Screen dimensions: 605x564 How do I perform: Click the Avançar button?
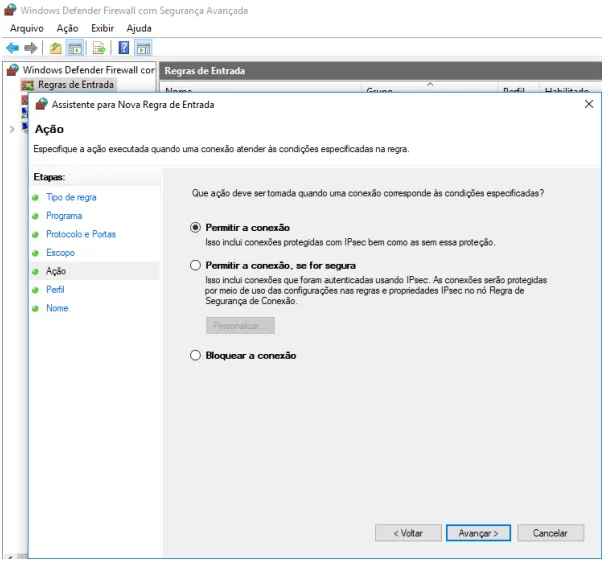tap(478, 533)
